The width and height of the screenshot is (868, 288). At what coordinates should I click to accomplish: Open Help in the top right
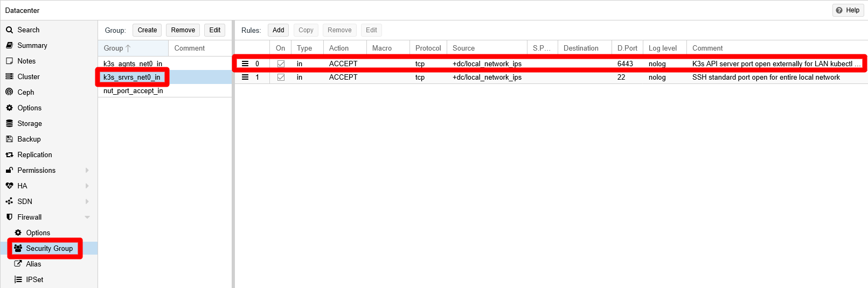pyautogui.click(x=848, y=10)
